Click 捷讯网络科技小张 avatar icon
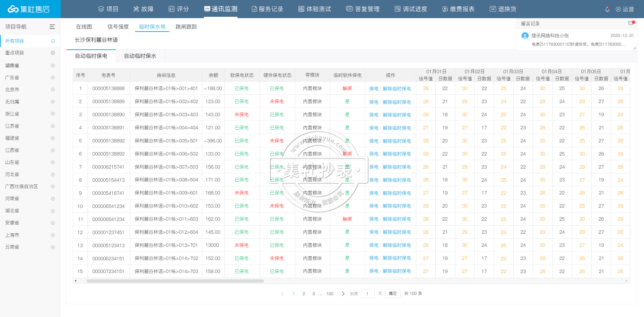 pyautogui.click(x=525, y=36)
